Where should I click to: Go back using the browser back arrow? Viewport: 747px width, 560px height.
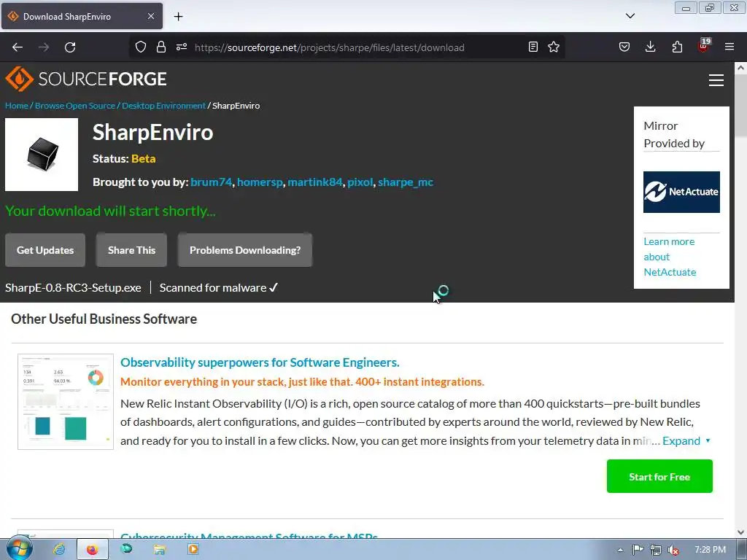(18, 47)
